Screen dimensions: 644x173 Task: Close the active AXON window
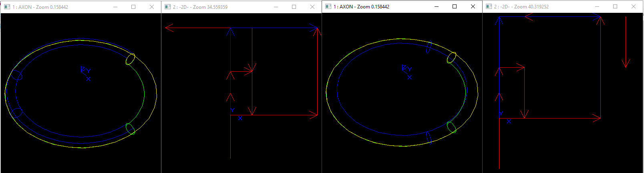click(473, 6)
